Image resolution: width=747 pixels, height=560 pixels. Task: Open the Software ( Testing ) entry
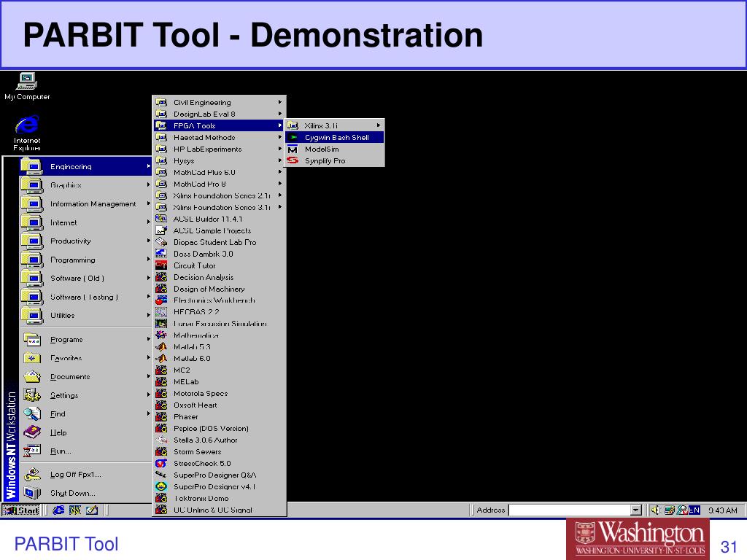click(x=86, y=297)
